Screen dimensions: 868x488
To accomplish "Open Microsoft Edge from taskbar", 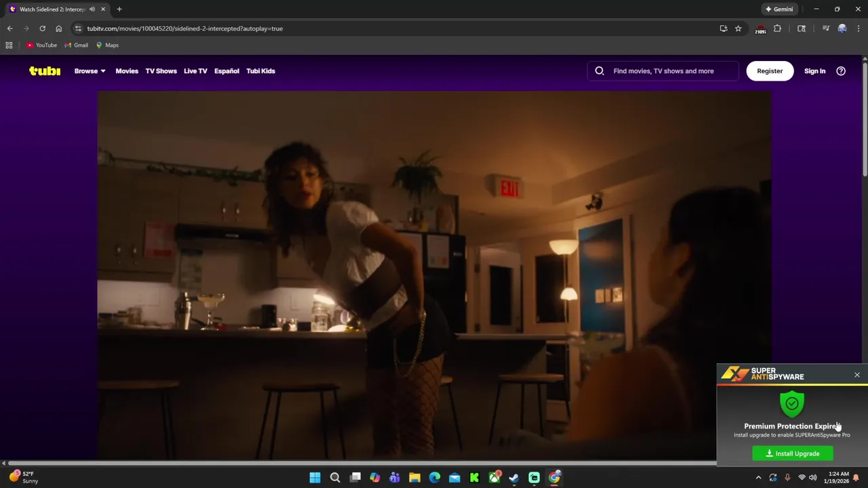I will tap(435, 478).
